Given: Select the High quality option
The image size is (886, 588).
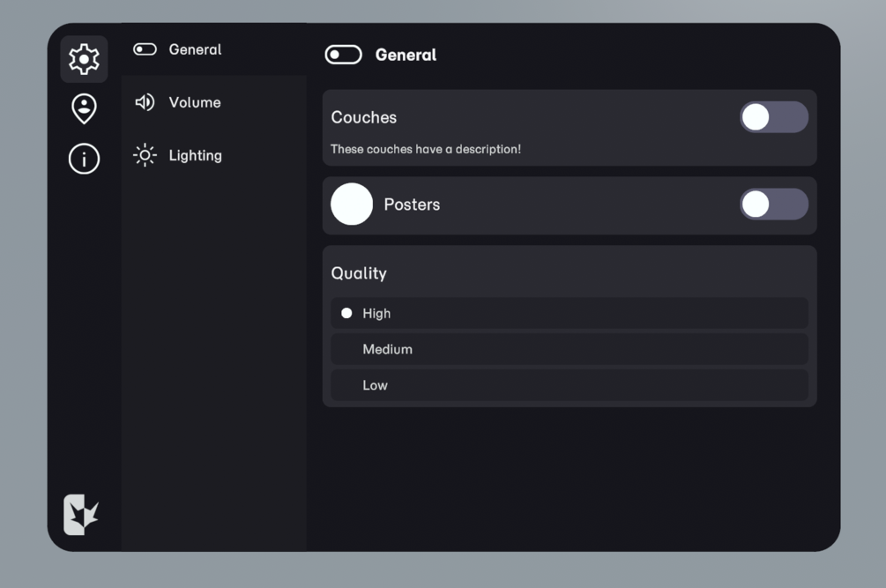Looking at the screenshot, I should pyautogui.click(x=570, y=313).
